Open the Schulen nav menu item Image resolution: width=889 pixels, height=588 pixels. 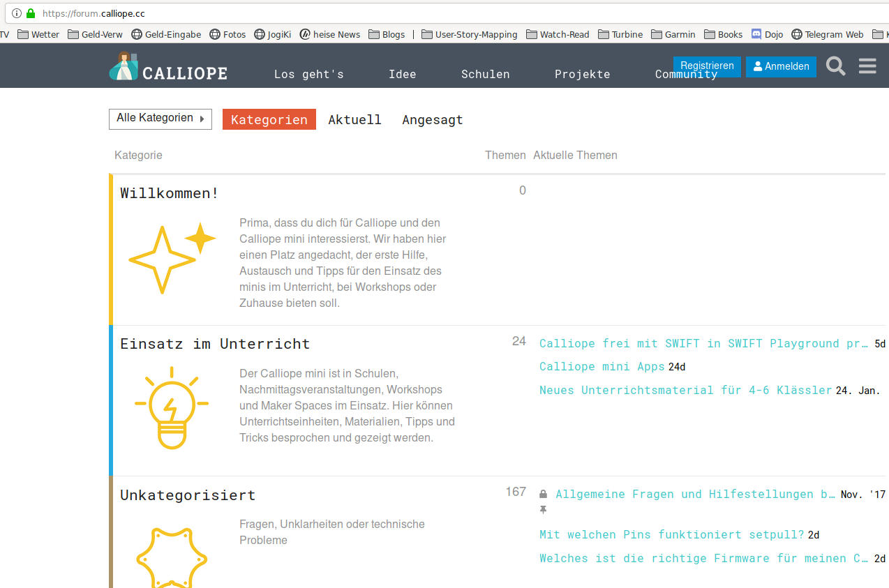[486, 74]
